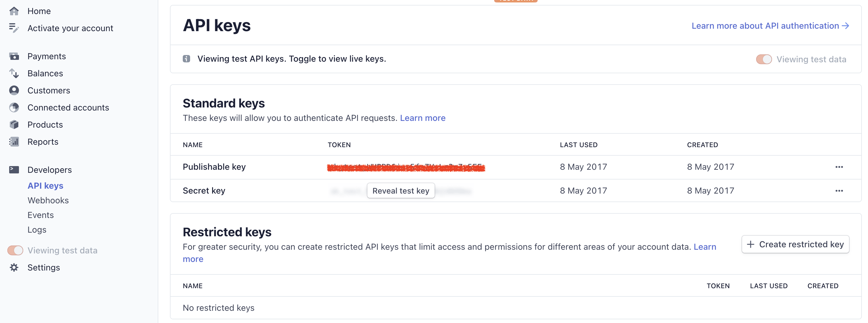Click Reveal test key button

[x=401, y=191]
